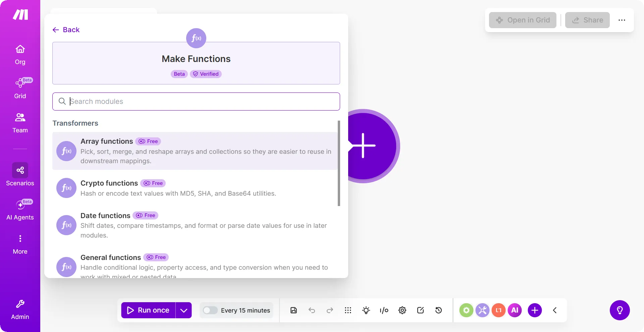
Task: Click the module list scrollbar
Action: coord(339,163)
